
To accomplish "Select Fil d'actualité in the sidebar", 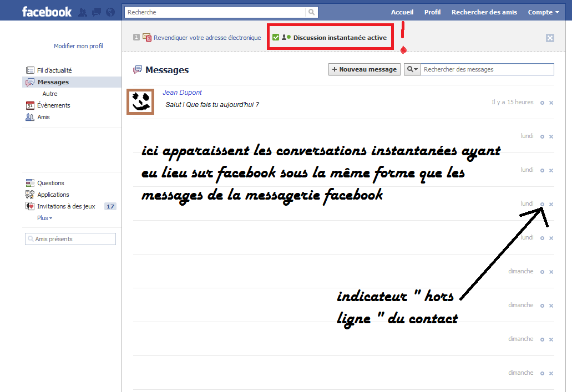I will [x=54, y=70].
